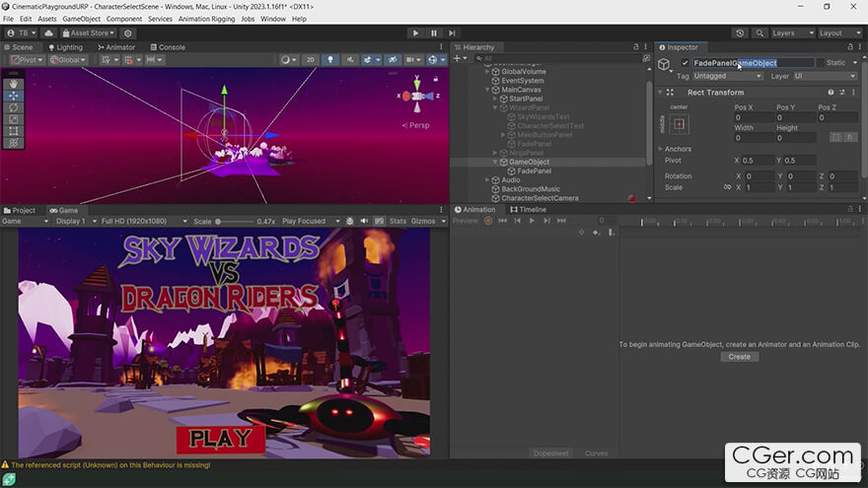Toggle the GameObject active checkbox

685,63
